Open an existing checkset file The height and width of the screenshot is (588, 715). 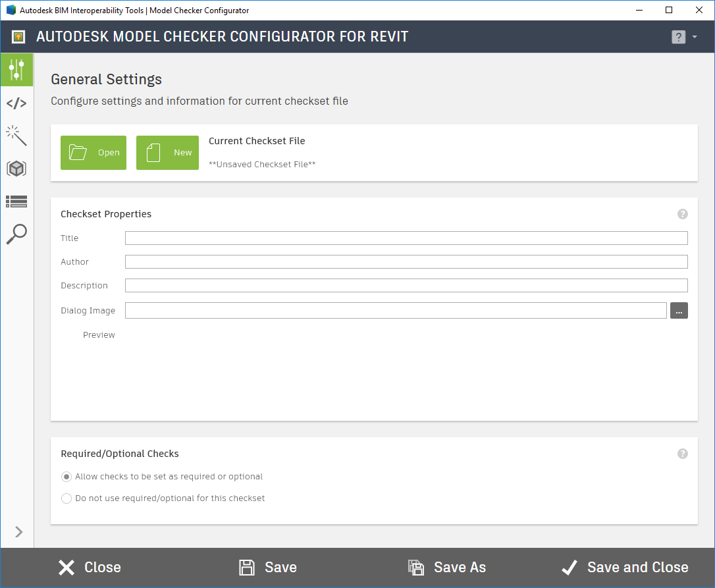[93, 152]
